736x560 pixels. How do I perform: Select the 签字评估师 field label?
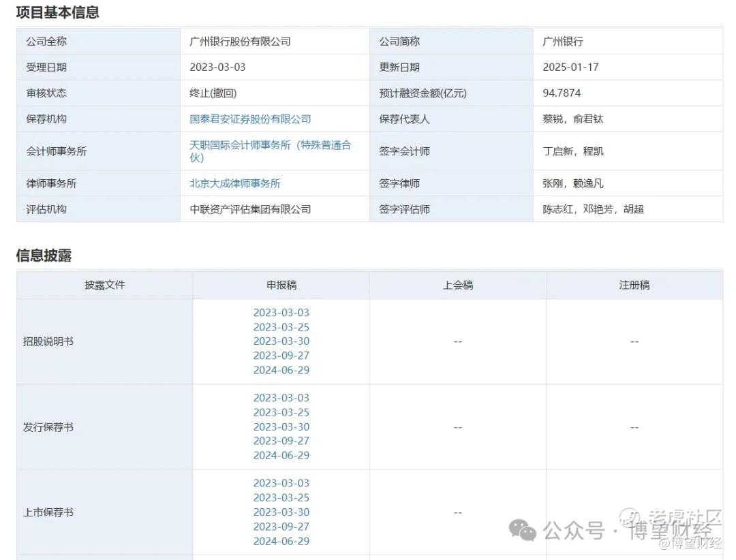[405, 209]
